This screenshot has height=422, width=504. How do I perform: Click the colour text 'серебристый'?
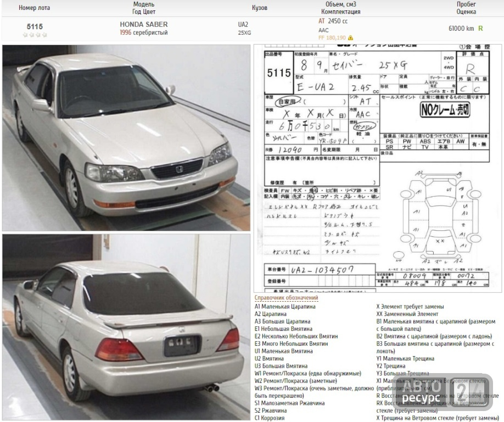150,32
